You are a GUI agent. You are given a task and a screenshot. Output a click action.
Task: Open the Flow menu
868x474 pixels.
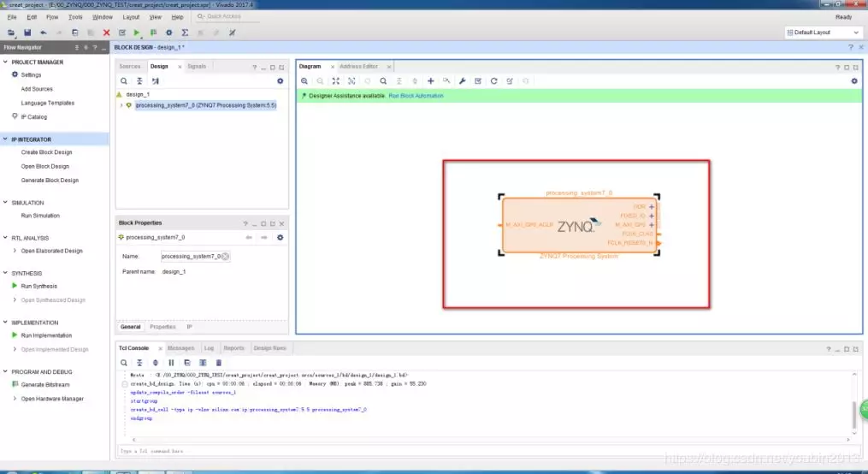click(52, 17)
